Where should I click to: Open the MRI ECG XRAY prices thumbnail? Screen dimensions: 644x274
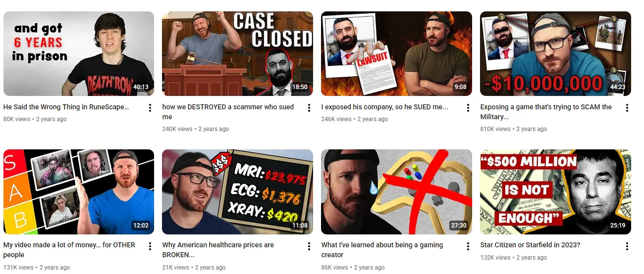tap(238, 192)
